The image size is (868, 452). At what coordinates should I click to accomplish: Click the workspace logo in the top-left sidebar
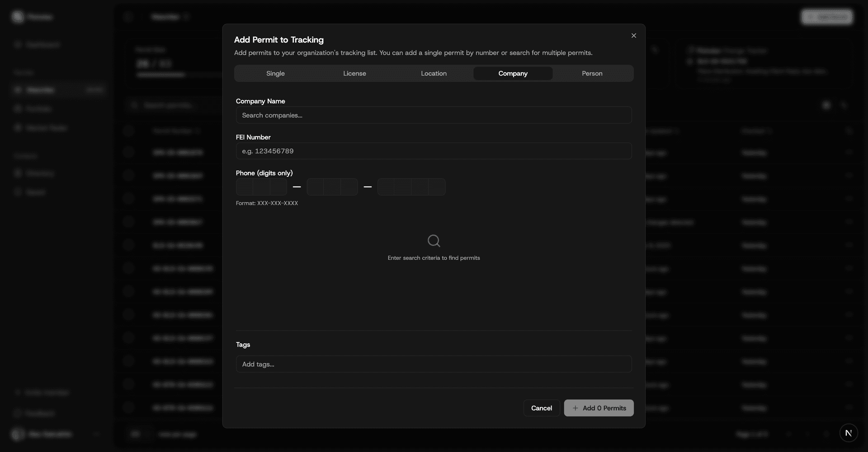point(18,16)
